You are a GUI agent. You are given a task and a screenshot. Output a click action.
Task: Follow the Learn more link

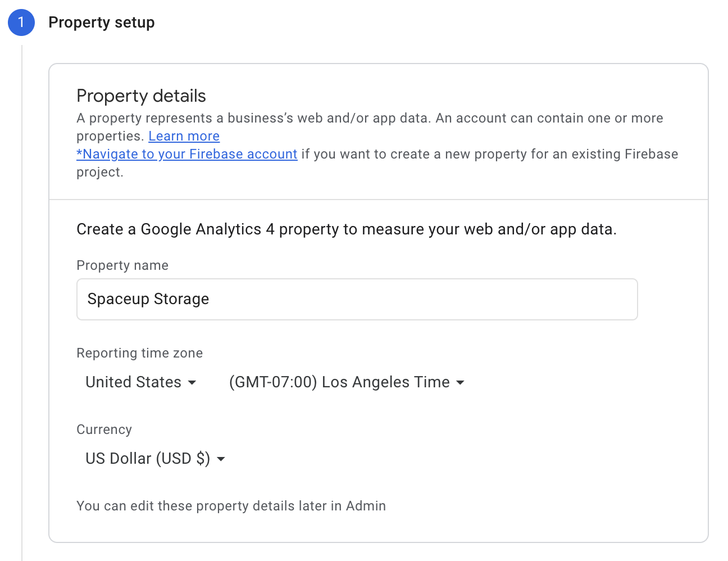click(184, 136)
